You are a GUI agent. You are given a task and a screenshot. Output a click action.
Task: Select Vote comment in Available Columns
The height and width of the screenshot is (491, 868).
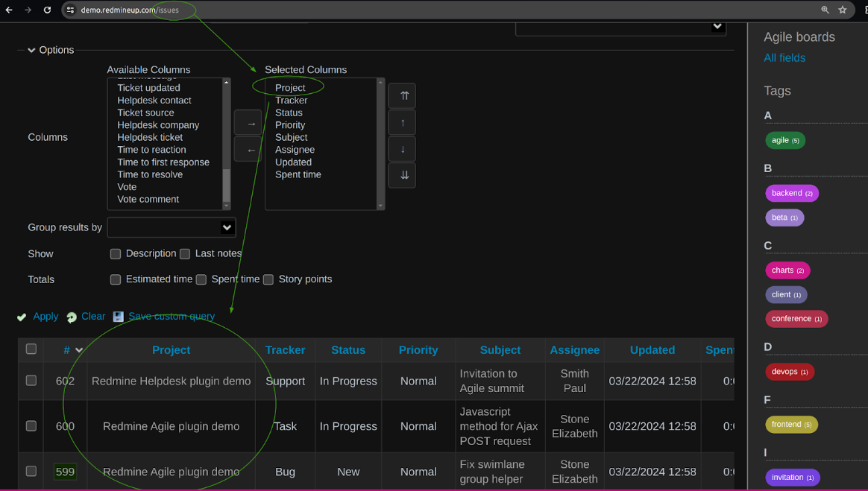tap(148, 200)
